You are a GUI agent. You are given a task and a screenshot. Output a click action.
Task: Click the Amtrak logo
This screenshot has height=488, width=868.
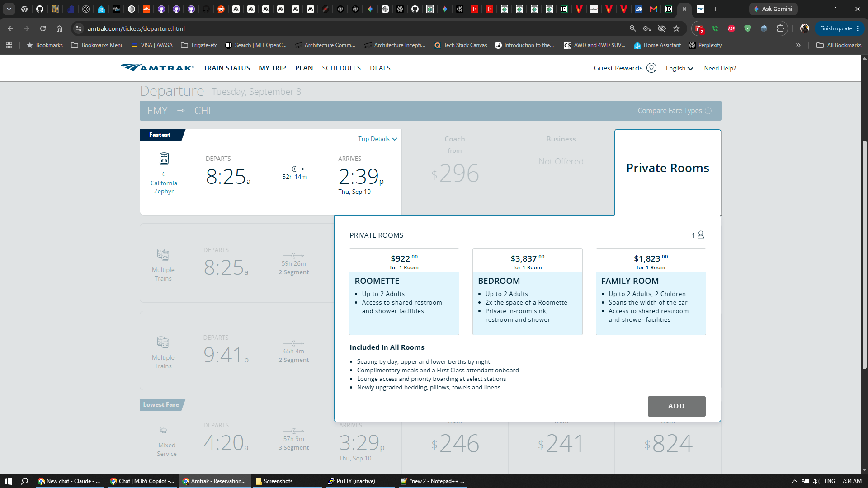157,68
